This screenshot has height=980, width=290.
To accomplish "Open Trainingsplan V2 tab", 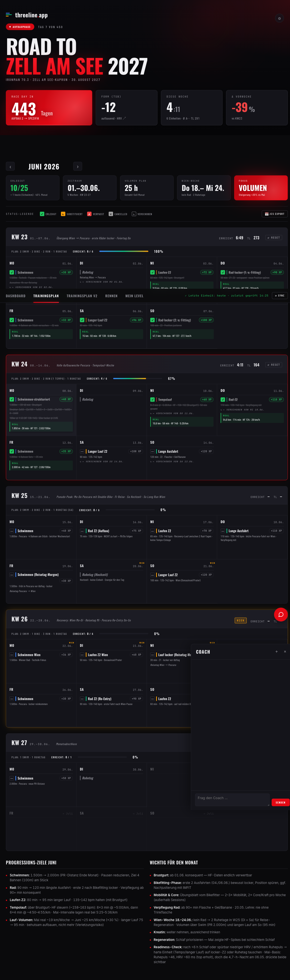I will (x=82, y=296).
